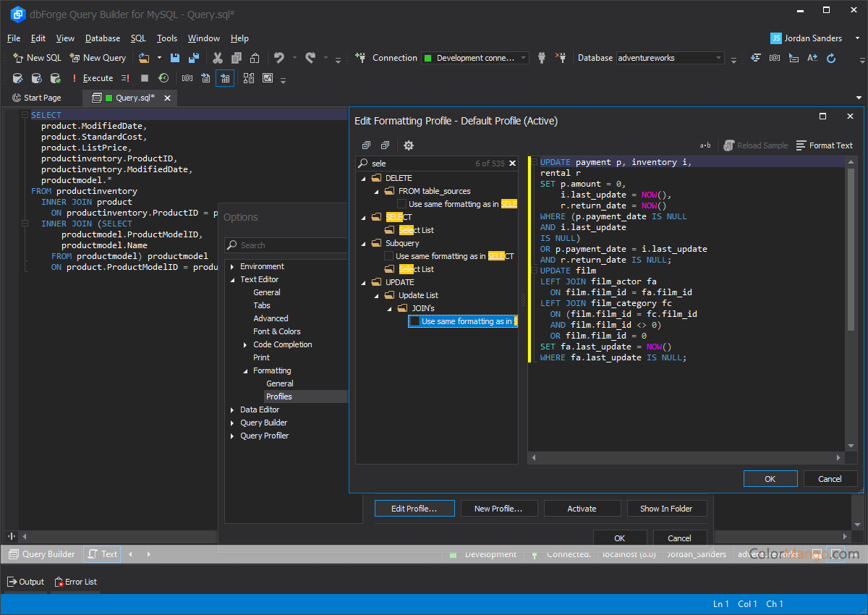Click the expand all icon in profile dialog

click(x=366, y=145)
